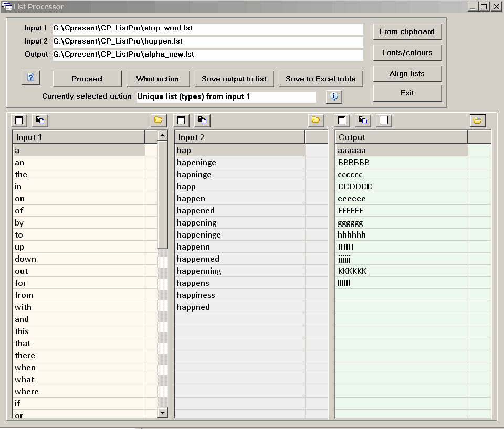Click the What action button
The image size is (504, 429).
click(x=157, y=79)
